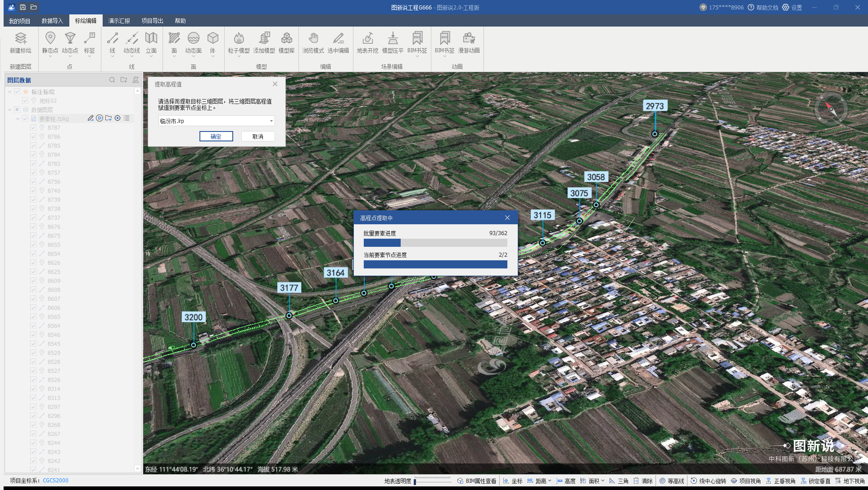Toggle checkbox for 地标02
Image resolution: width=868 pixels, height=490 pixels.
point(25,100)
